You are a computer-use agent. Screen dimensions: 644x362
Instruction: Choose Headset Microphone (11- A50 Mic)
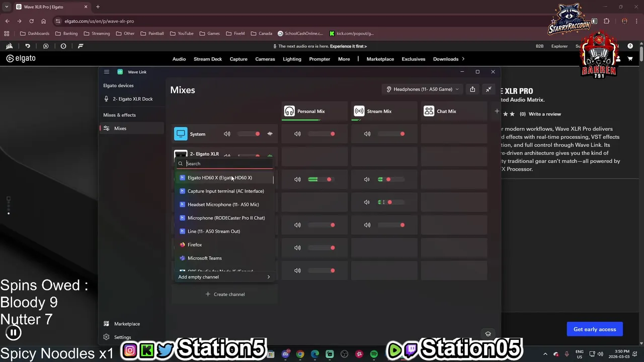(225, 205)
